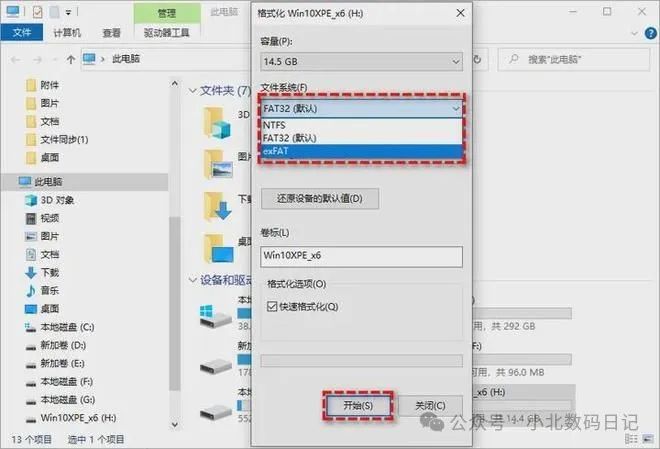This screenshot has height=449, width=660.
Task: Click 此电脑 in the address bar
Action: pyautogui.click(x=126, y=59)
